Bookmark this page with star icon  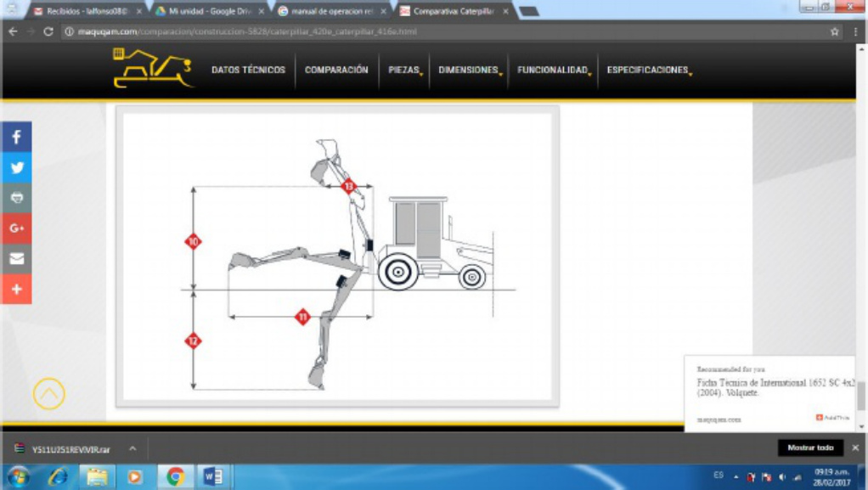click(834, 31)
